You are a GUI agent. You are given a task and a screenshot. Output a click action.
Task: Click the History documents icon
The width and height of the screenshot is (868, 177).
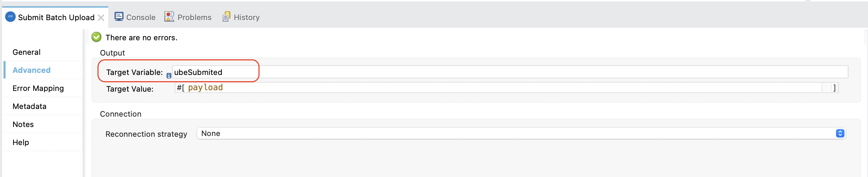tap(226, 17)
